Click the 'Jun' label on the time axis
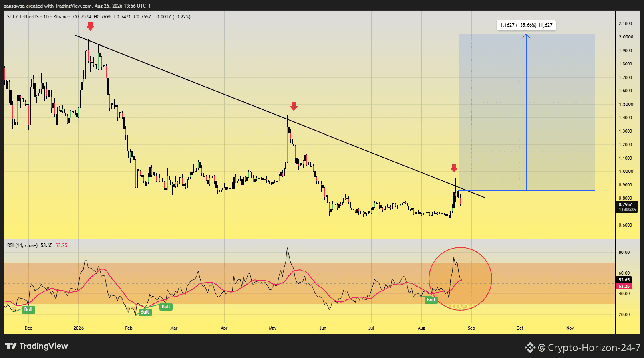 click(323, 328)
